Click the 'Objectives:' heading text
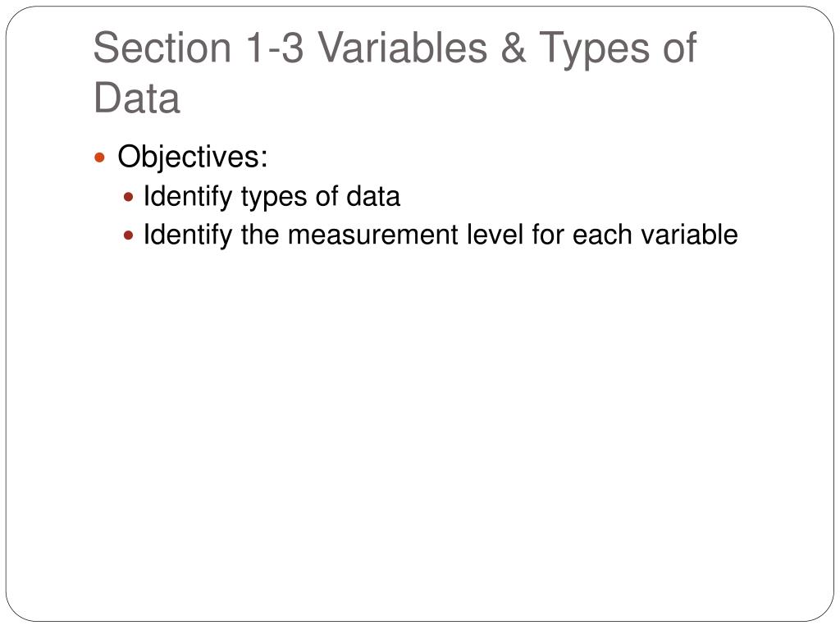Screen dimensions: 840x630 click(x=192, y=158)
